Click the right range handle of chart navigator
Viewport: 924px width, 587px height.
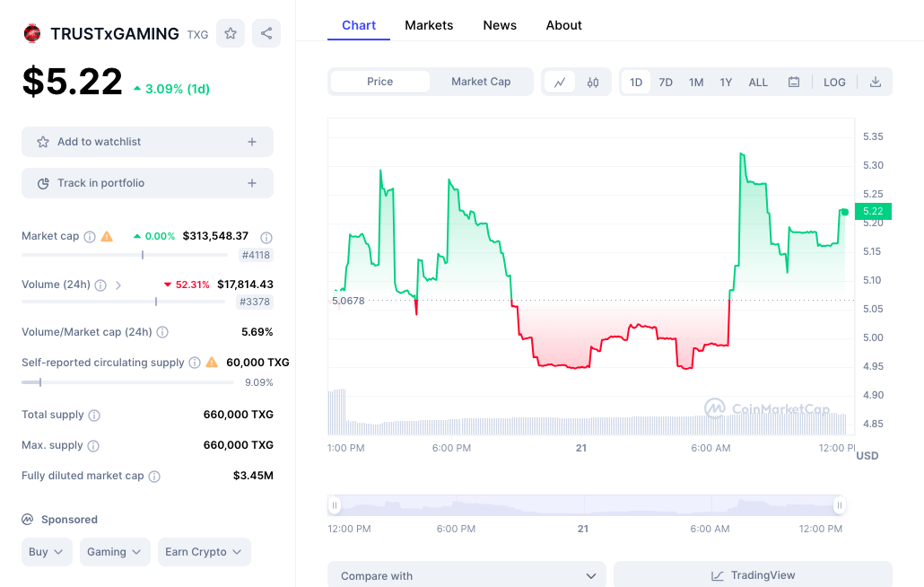pos(839,505)
